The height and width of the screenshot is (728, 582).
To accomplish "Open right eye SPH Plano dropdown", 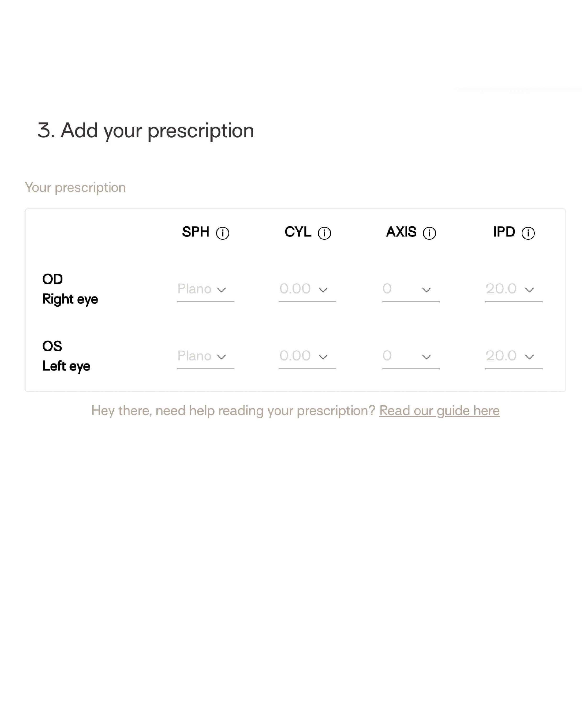I will tap(205, 289).
